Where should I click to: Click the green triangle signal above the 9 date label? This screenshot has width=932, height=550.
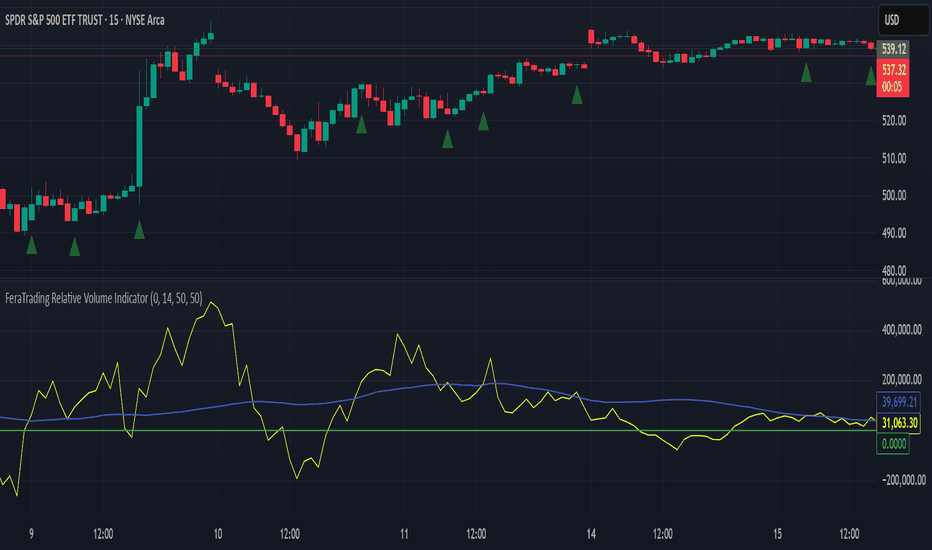click(x=32, y=245)
